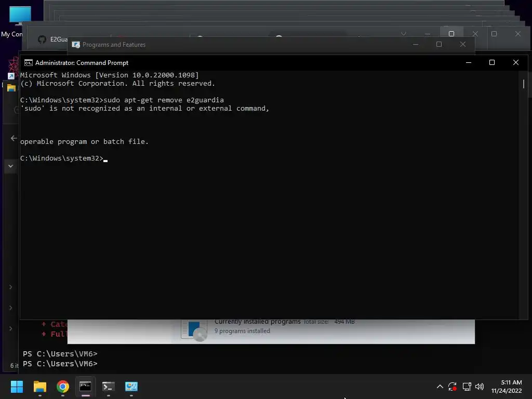Open the Windows Start menu

point(17,387)
